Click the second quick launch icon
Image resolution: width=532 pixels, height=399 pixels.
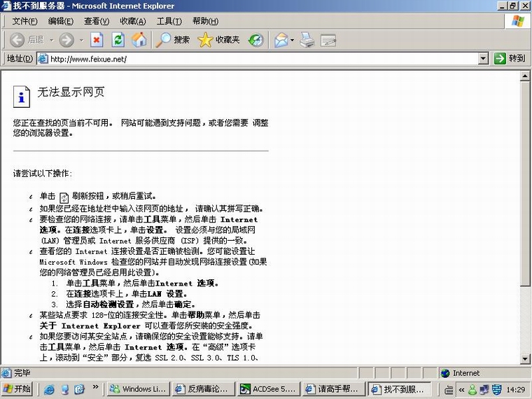64,389
